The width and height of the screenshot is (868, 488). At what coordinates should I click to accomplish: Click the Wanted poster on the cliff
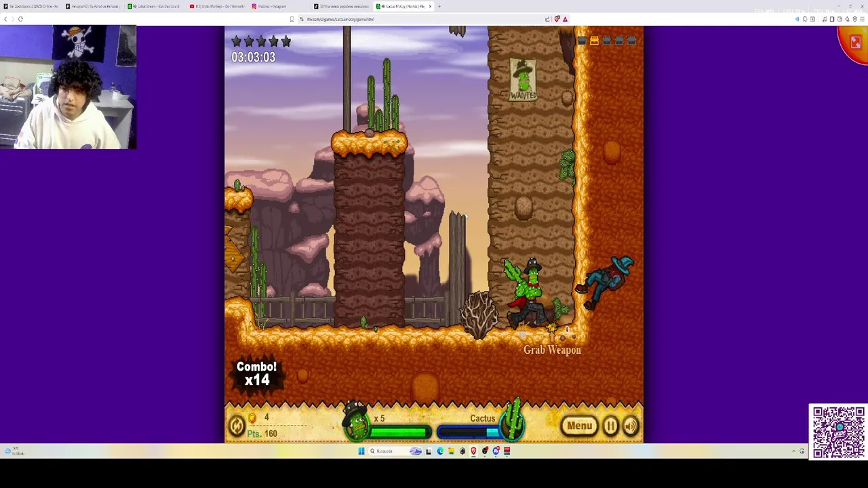pyautogui.click(x=523, y=80)
